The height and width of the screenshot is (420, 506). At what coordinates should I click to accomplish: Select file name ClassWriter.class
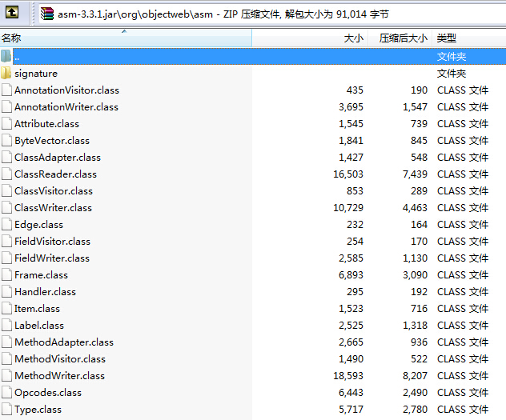tap(54, 207)
